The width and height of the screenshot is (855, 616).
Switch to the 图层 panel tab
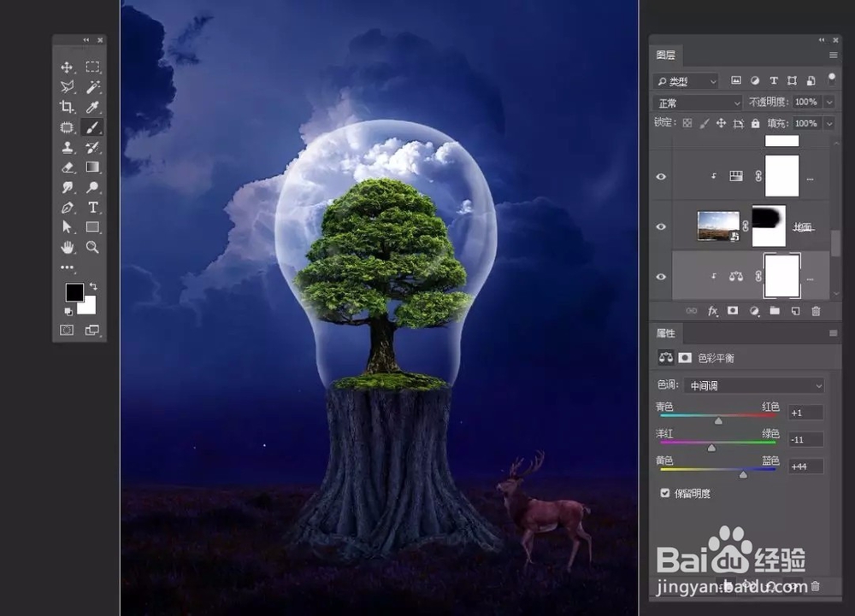(666, 54)
